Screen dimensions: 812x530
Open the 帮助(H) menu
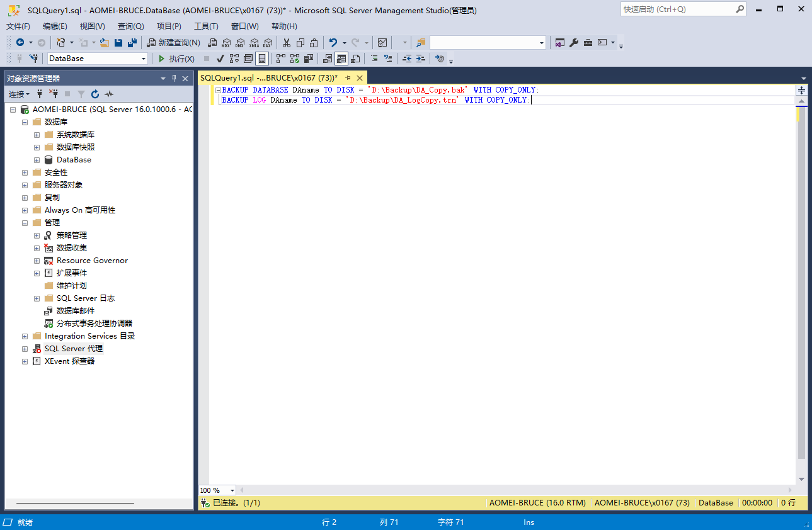pyautogui.click(x=284, y=26)
